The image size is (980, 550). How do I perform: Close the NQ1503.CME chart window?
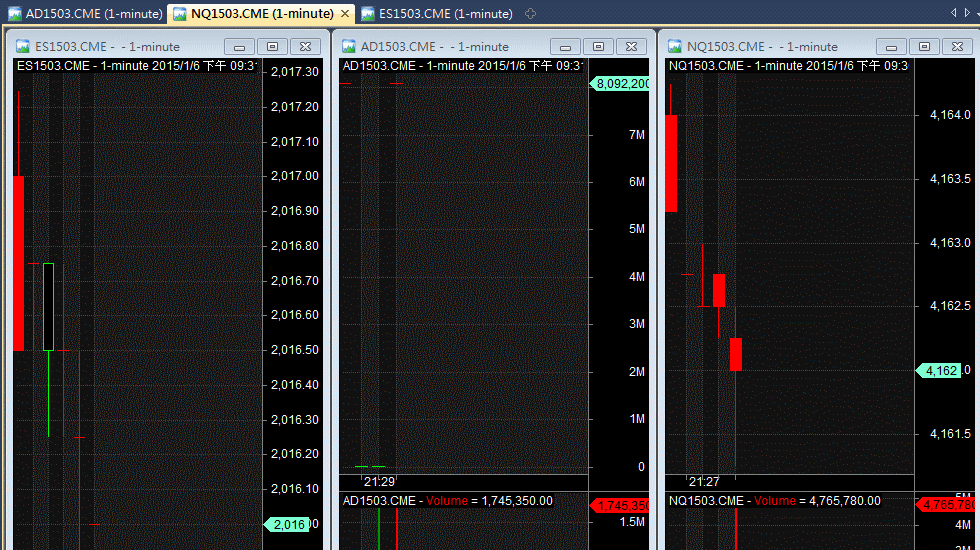pos(958,47)
